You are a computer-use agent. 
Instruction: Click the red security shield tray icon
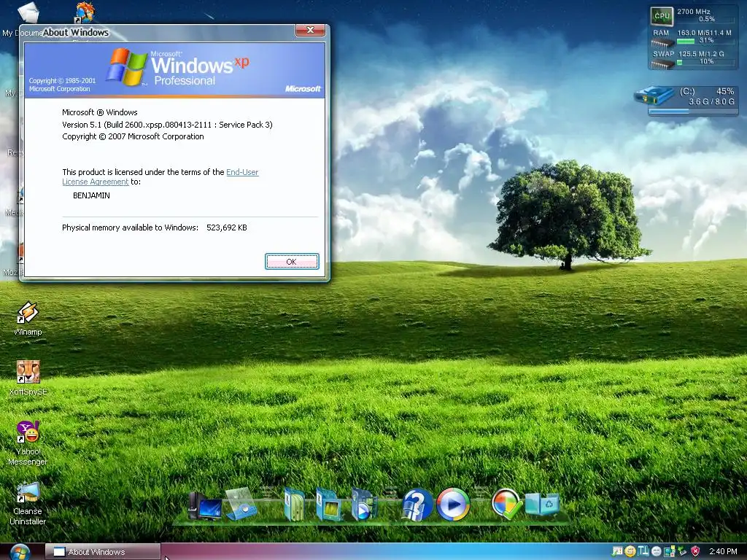point(695,551)
